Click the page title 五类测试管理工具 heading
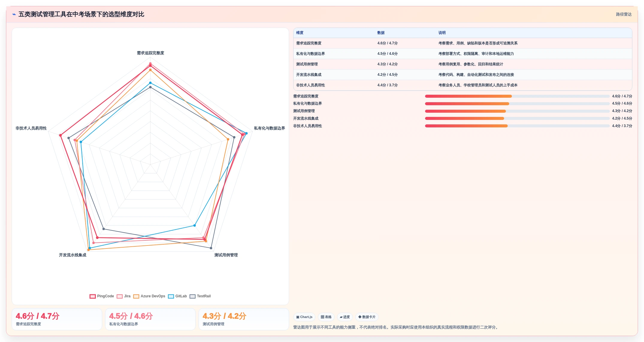The image size is (644, 342). point(81,14)
